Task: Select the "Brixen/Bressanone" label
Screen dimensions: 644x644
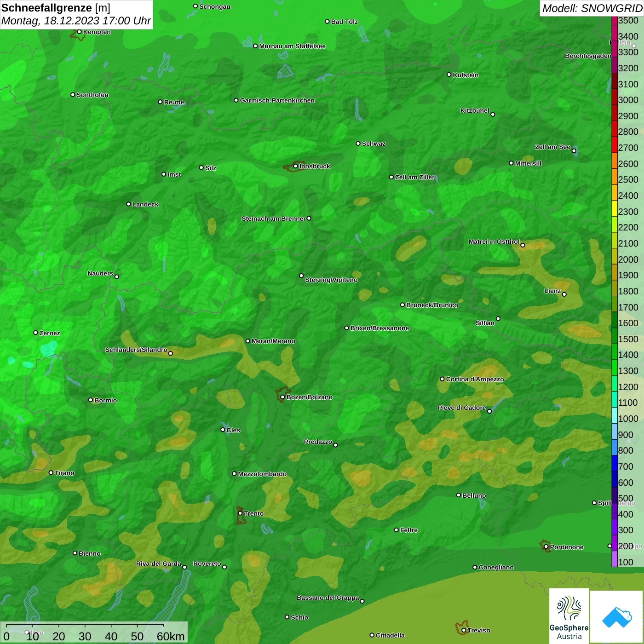Action: (379, 328)
